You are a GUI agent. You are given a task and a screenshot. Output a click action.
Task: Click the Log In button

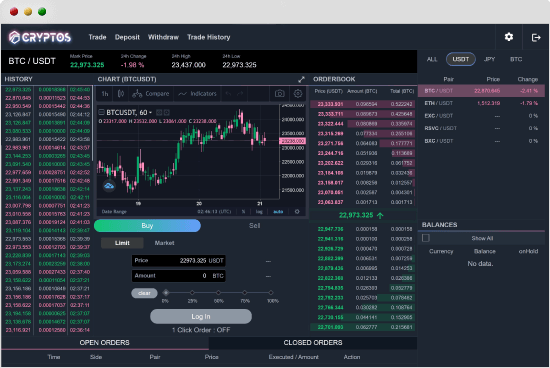coord(201,316)
